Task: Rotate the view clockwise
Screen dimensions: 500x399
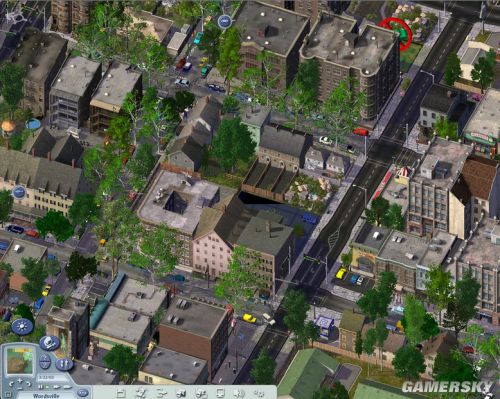Action: point(29,384)
